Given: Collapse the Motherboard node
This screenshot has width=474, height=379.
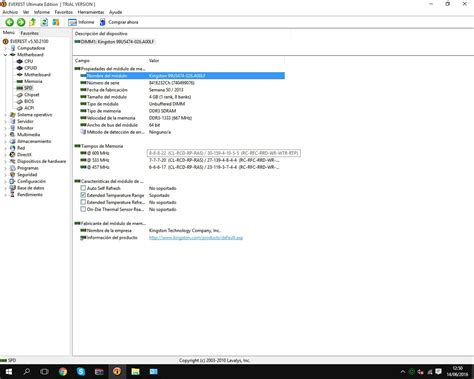Looking at the screenshot, I should (5, 55).
